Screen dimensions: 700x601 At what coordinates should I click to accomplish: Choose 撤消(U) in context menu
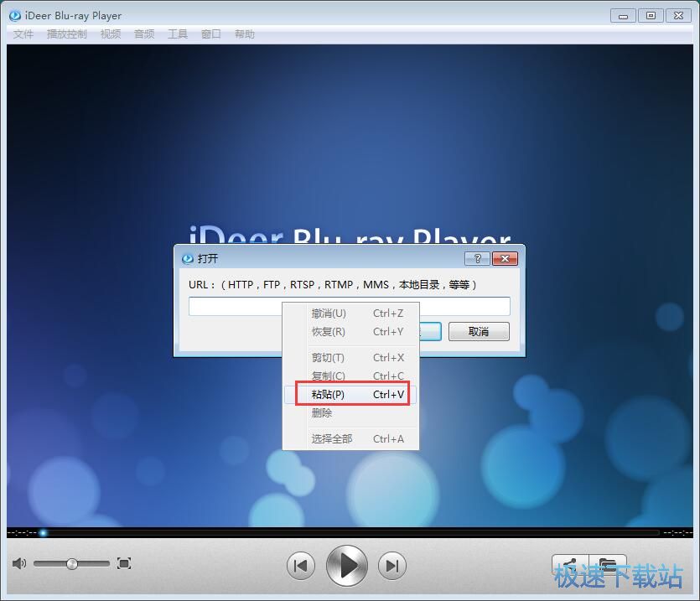pos(350,313)
